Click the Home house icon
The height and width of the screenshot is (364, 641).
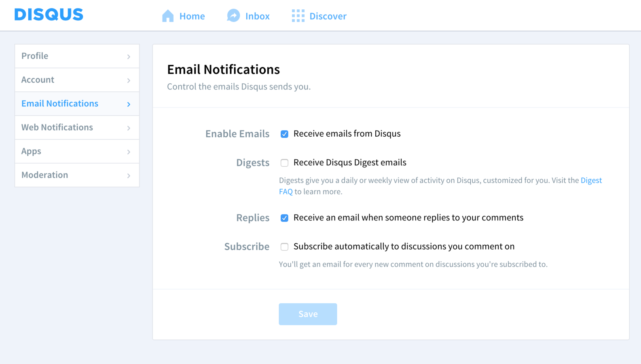pyautogui.click(x=168, y=16)
